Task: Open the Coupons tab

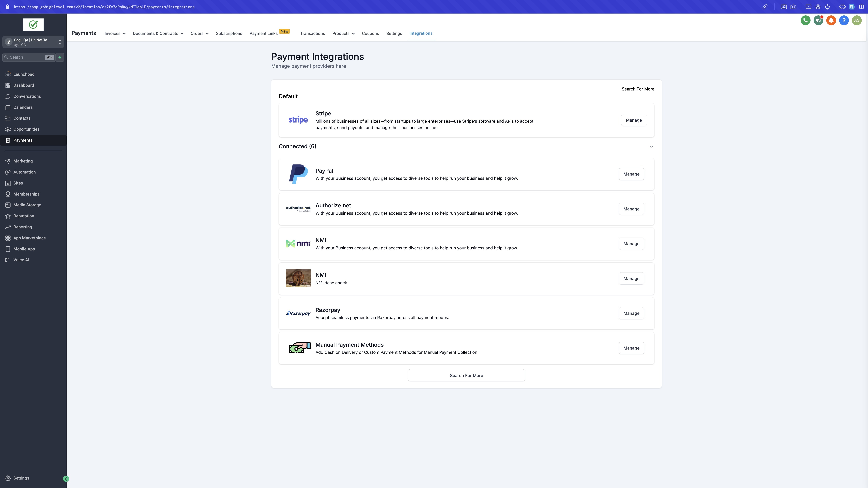Action: [x=370, y=34]
